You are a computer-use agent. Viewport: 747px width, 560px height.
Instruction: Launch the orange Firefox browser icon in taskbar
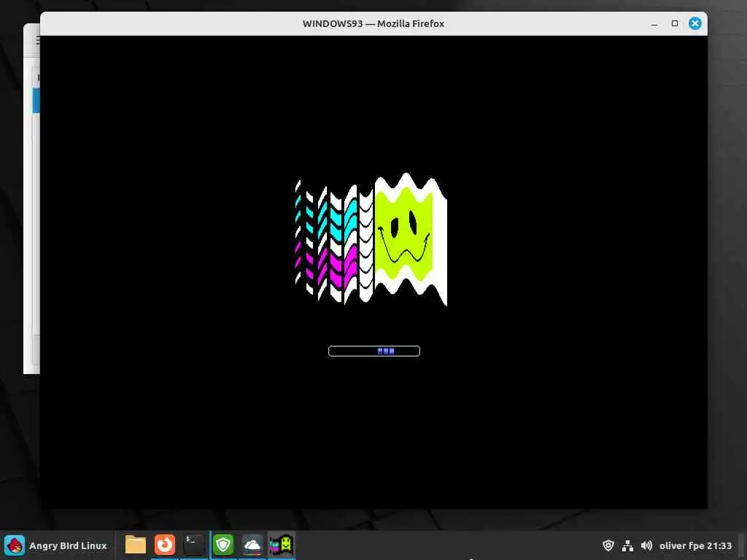click(165, 545)
